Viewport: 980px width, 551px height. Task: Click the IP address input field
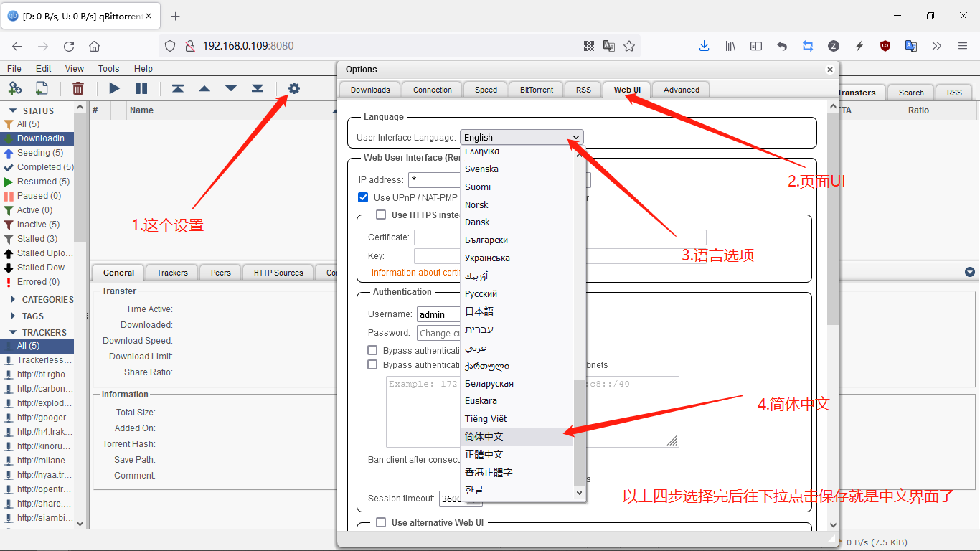click(434, 179)
